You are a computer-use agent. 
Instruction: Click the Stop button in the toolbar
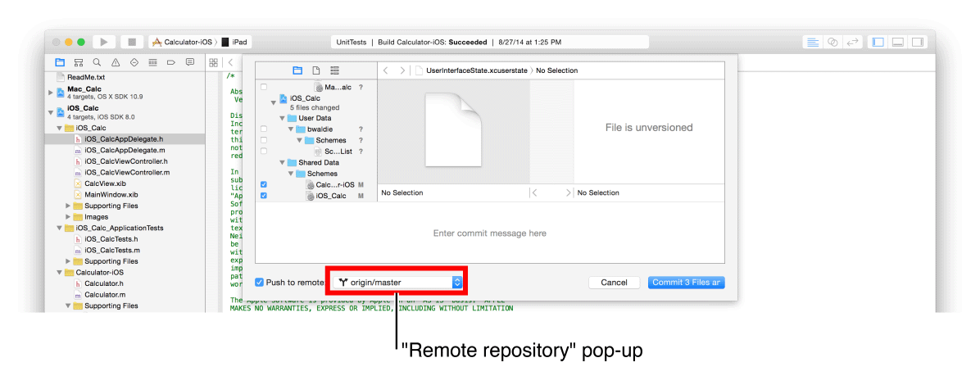[132, 42]
